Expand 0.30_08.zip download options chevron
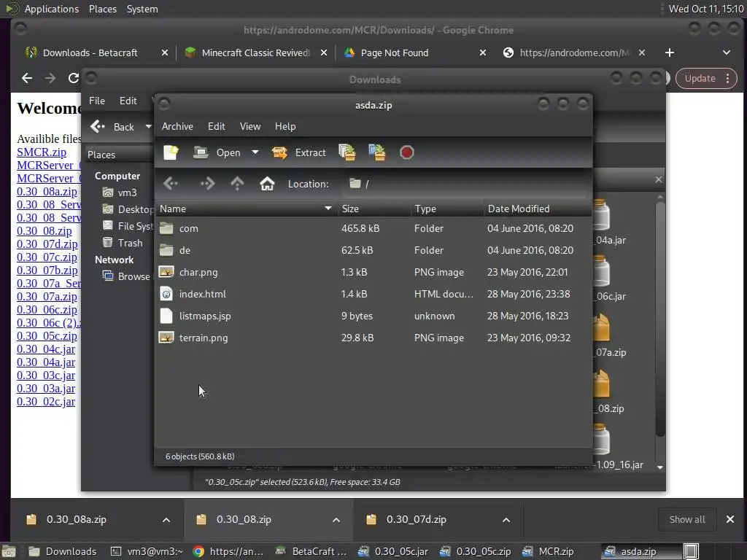The width and height of the screenshot is (747, 560). [x=336, y=520]
